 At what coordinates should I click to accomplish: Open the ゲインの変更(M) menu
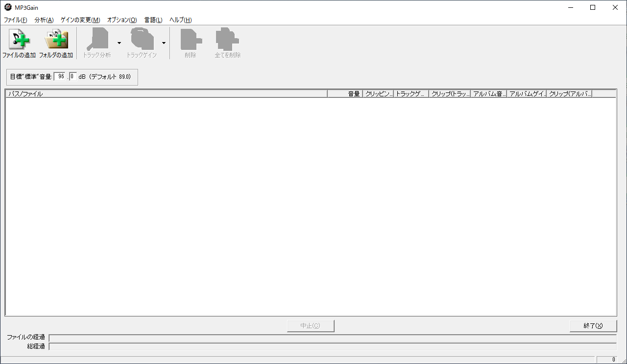point(80,20)
